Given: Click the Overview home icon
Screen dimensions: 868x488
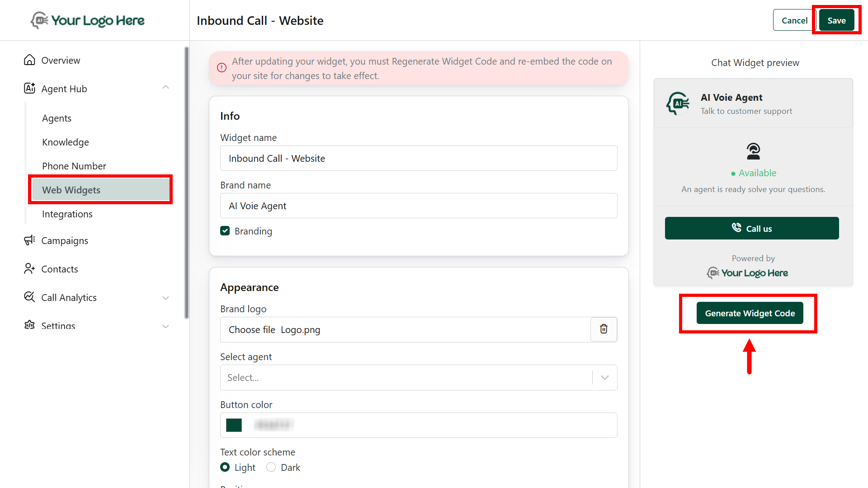Looking at the screenshot, I should click(29, 60).
